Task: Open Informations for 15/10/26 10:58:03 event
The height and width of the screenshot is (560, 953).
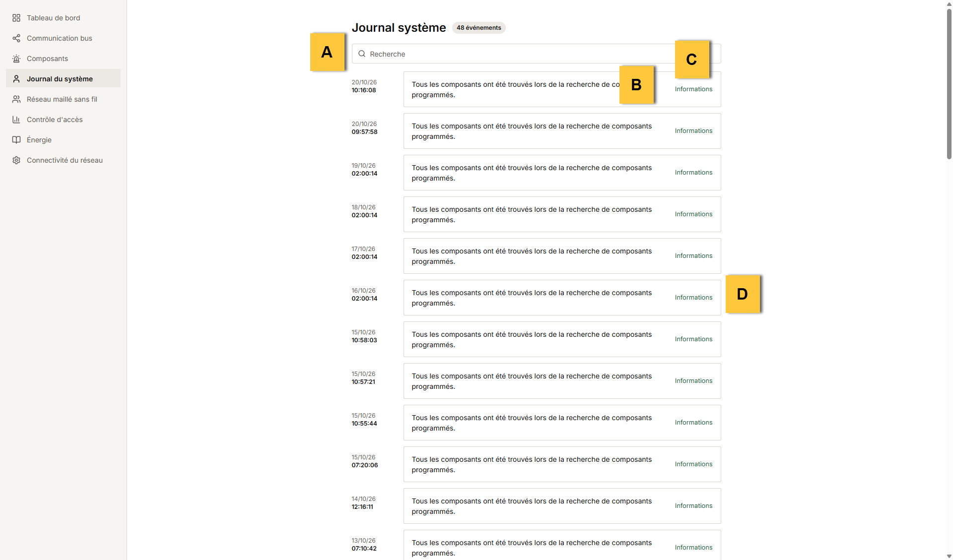Action: 693,339
